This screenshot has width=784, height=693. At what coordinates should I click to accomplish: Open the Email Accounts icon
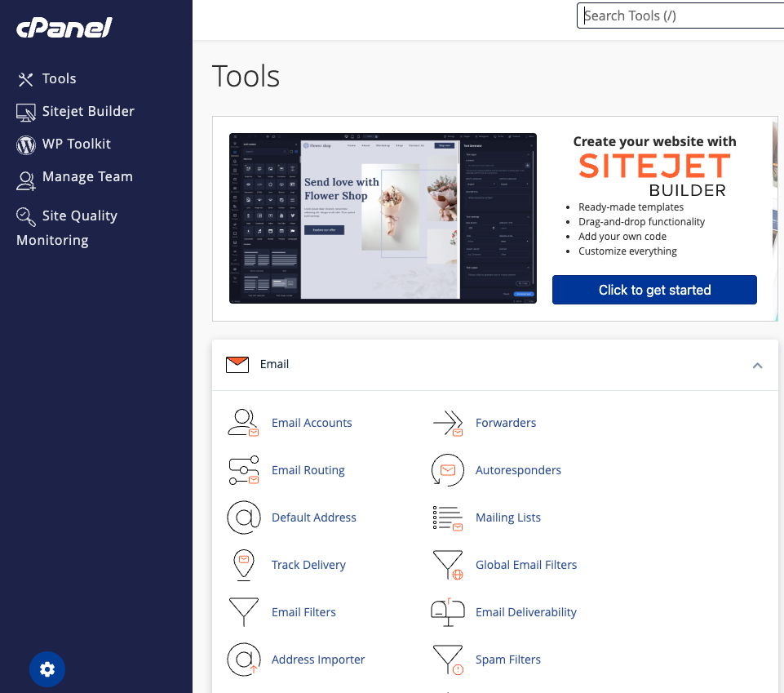coord(244,423)
